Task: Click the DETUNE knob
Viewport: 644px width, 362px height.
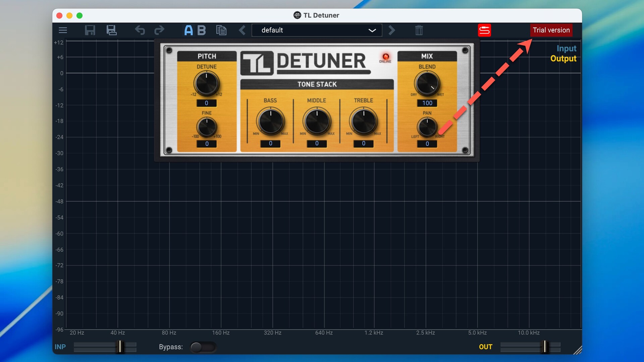Action: pyautogui.click(x=206, y=83)
